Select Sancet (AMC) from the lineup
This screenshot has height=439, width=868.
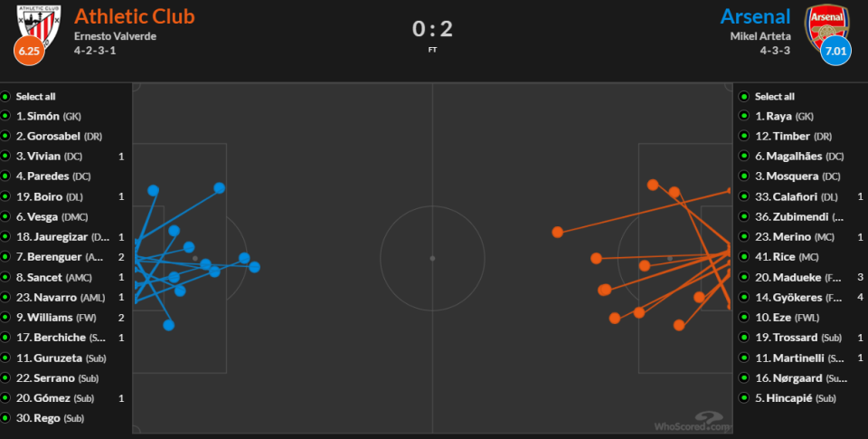point(50,278)
